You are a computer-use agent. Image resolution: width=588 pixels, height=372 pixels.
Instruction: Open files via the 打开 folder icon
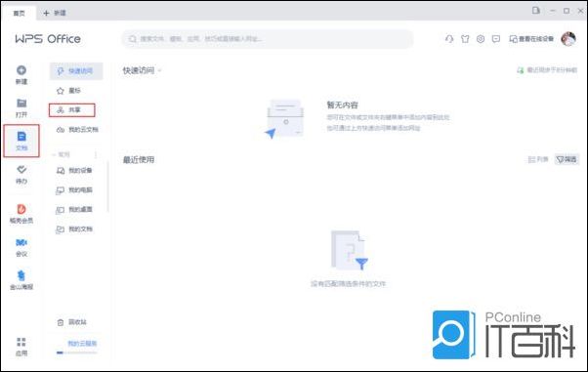(x=21, y=103)
